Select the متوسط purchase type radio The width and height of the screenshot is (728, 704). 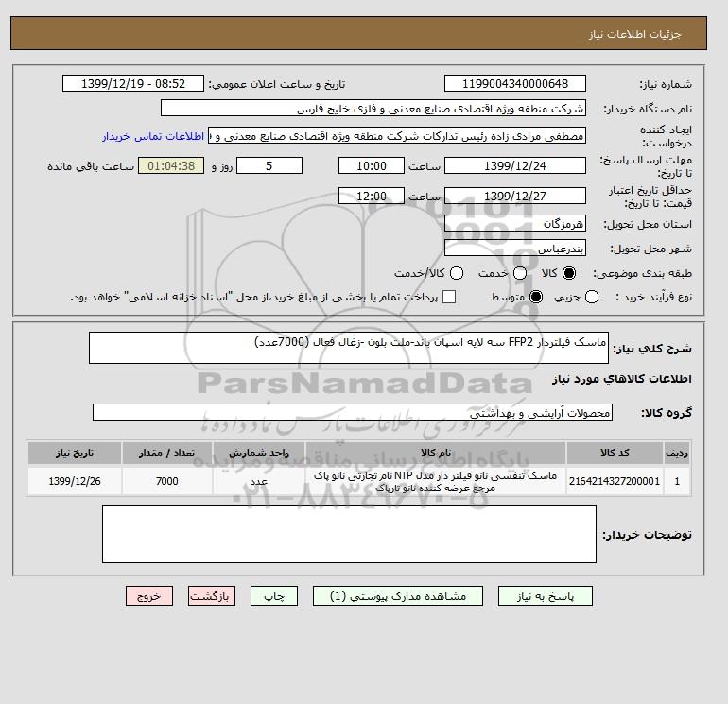click(x=536, y=297)
